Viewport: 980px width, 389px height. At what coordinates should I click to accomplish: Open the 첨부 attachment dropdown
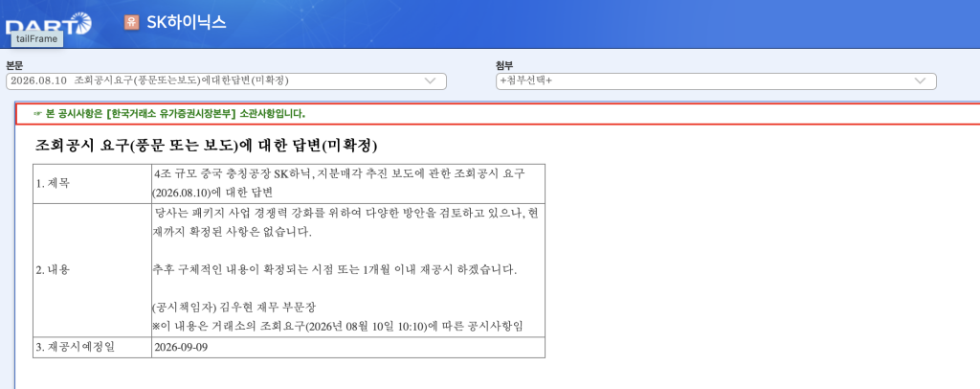(716, 81)
